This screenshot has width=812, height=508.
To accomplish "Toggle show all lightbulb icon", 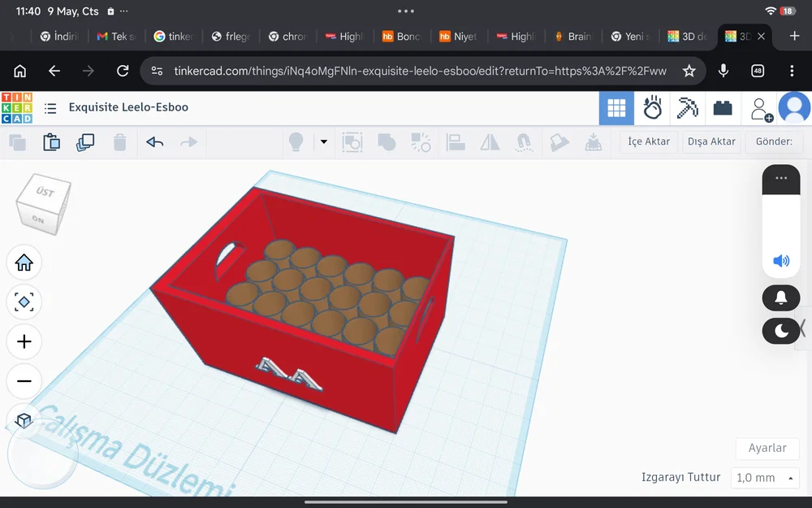I will point(296,141).
